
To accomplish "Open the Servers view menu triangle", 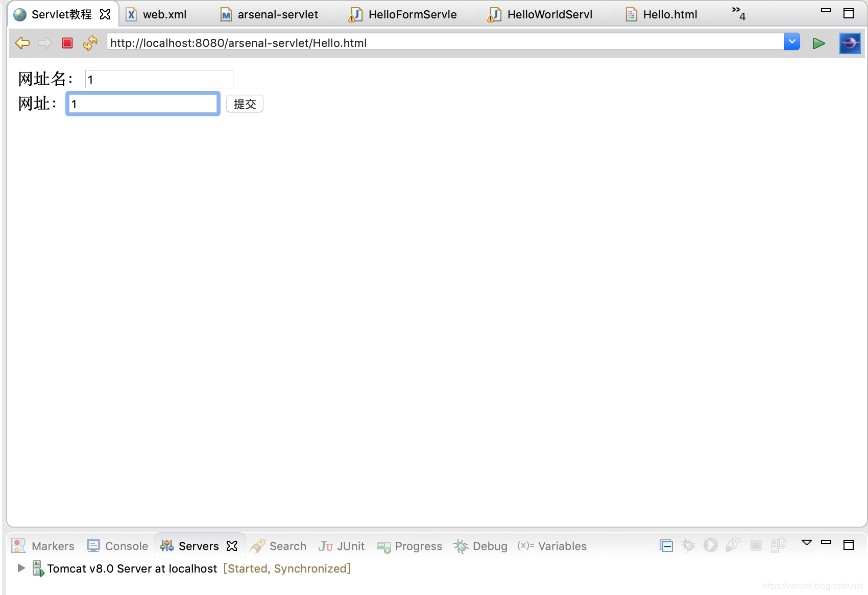I will (807, 542).
